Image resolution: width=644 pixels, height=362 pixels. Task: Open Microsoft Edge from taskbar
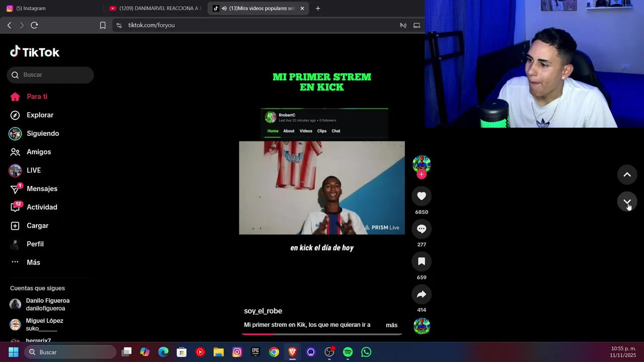coord(164,352)
